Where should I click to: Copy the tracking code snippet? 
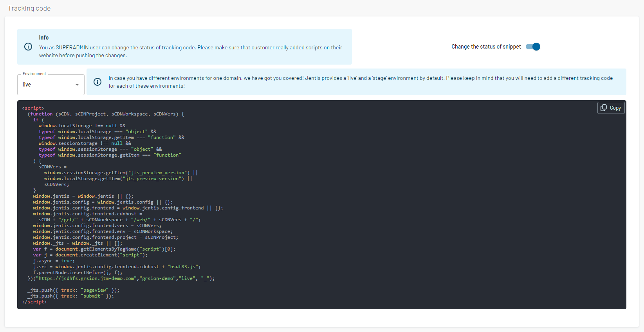coord(611,108)
